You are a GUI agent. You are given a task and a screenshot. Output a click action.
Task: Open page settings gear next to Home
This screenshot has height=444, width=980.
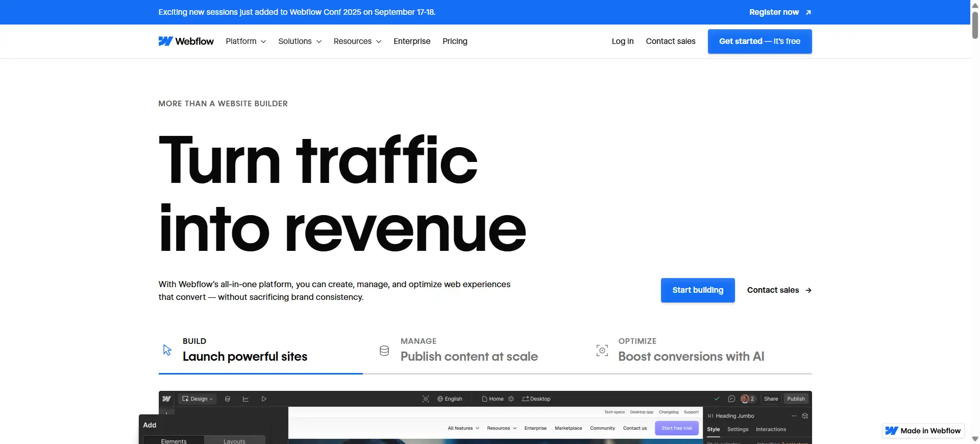point(511,399)
